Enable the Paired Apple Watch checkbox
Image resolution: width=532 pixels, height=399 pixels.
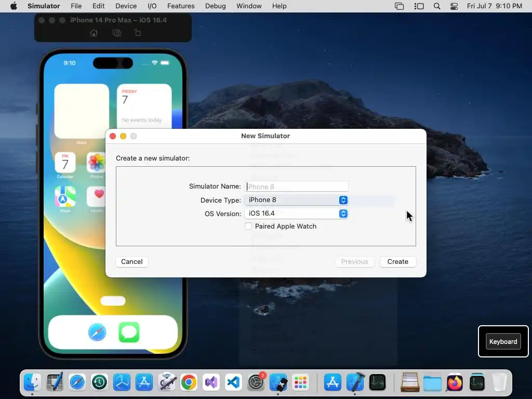click(x=248, y=227)
